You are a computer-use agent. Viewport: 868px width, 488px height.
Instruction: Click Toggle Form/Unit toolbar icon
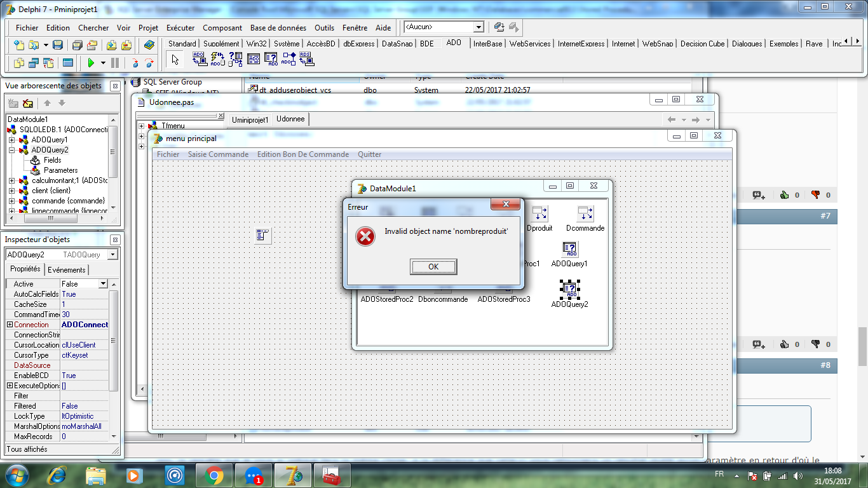point(48,63)
